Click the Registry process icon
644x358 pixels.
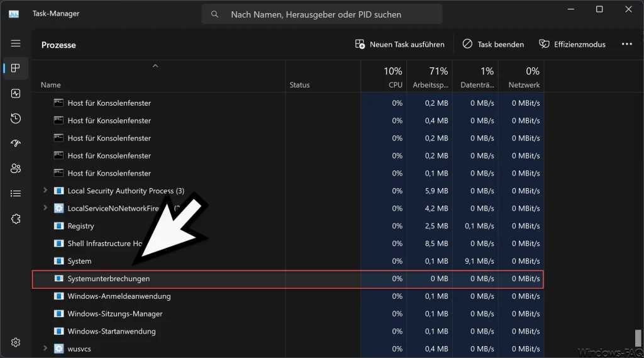tap(58, 226)
